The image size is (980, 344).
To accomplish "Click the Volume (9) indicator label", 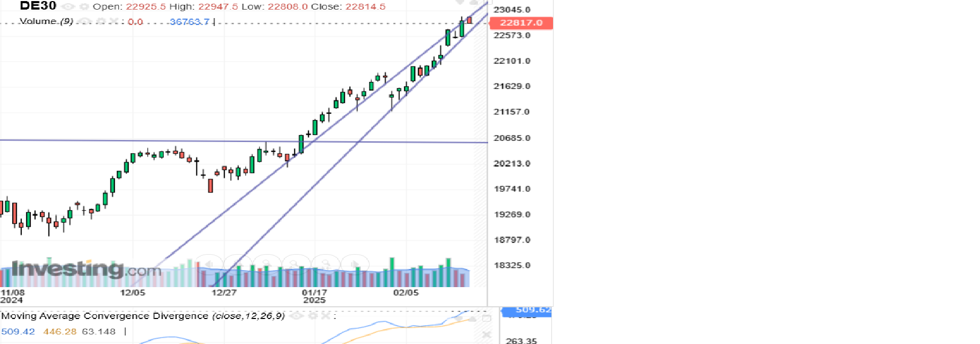I will tap(46, 21).
